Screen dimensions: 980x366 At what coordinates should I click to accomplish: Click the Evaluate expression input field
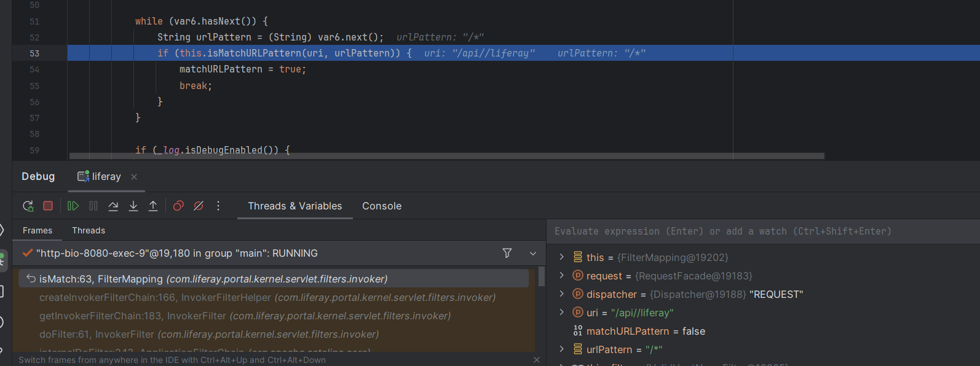click(762, 232)
